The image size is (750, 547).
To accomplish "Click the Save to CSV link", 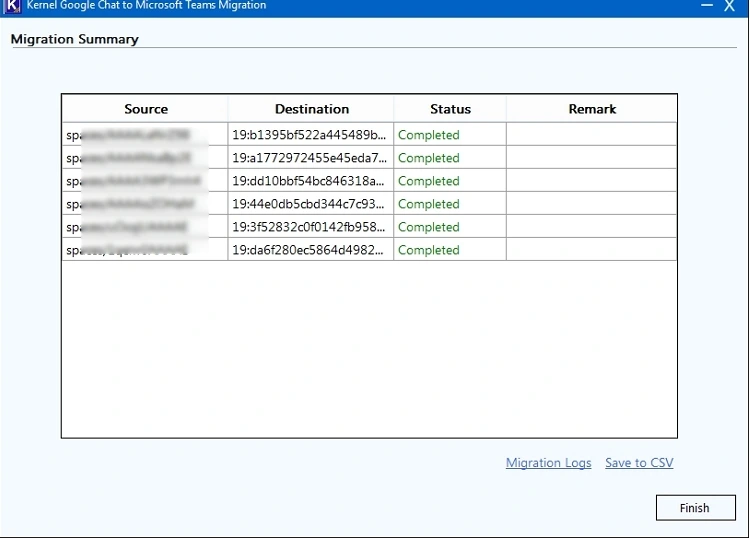I will (x=639, y=463).
